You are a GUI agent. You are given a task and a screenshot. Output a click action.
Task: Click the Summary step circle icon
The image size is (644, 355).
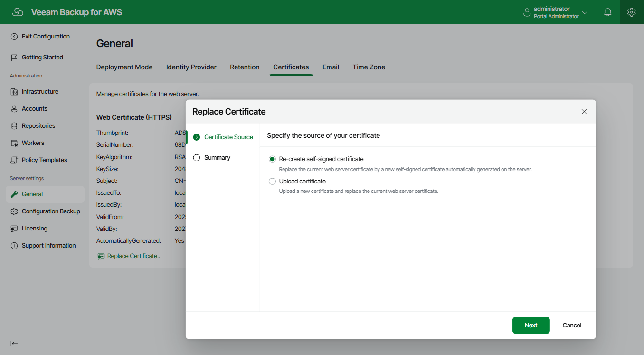point(197,158)
